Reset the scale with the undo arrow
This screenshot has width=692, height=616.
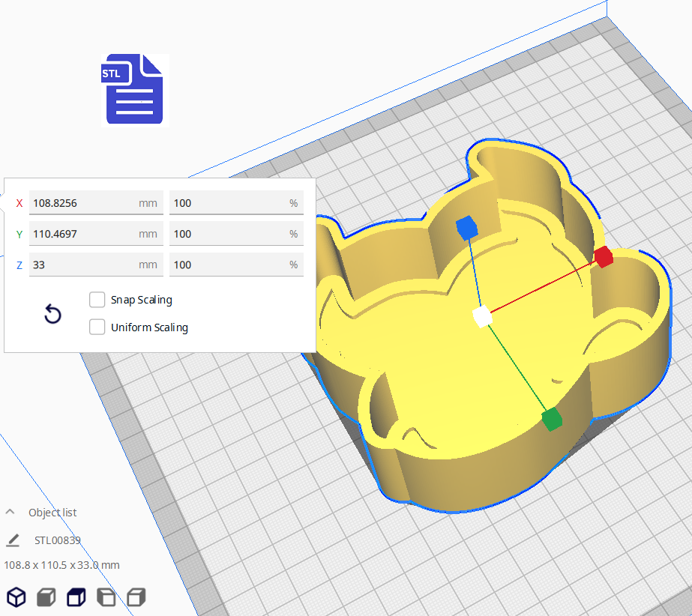pos(52,314)
